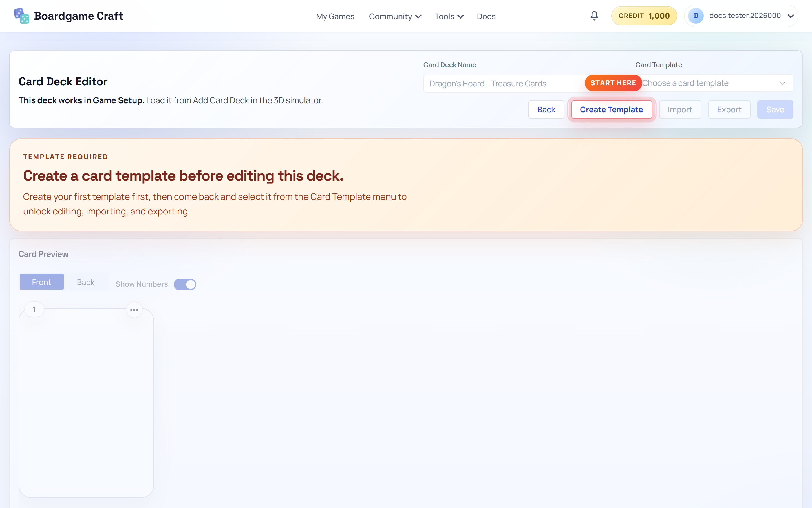Screen dimensions: 812x508
Task: Open card 1 options ellipsis menu
Action: 134,310
